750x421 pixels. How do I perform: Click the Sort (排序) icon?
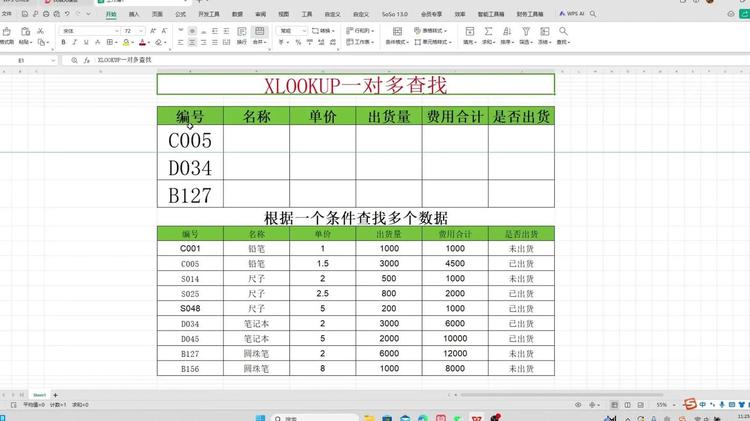coord(507,31)
